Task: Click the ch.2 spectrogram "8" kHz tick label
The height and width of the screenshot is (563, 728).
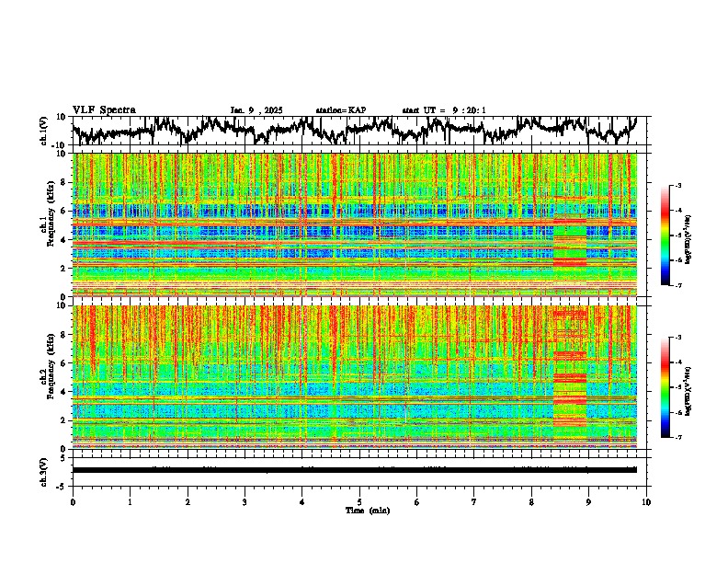Action: pos(65,335)
